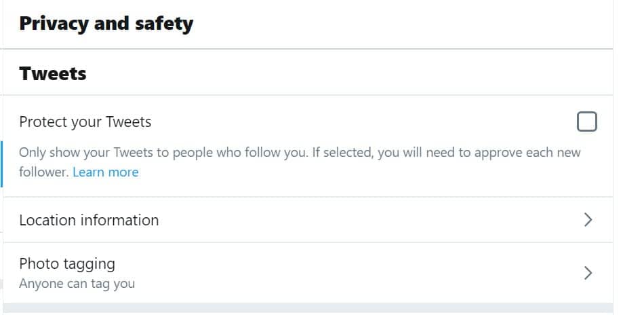Click empty area between Photo tagging and arrow
644x315 pixels.
coord(339,273)
